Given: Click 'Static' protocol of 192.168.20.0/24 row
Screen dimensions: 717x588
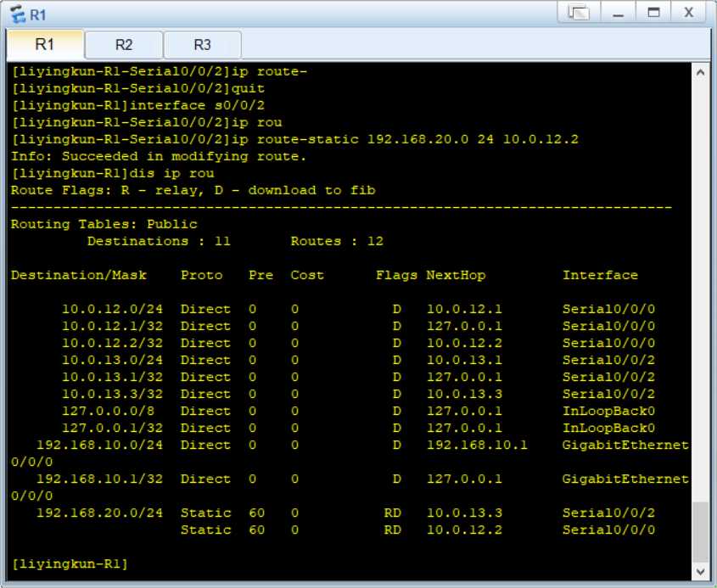Looking at the screenshot, I should pyautogui.click(x=206, y=512).
